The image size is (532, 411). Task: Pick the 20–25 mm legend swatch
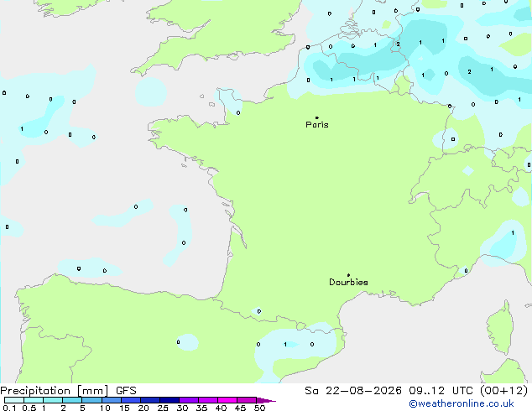pos(150,400)
